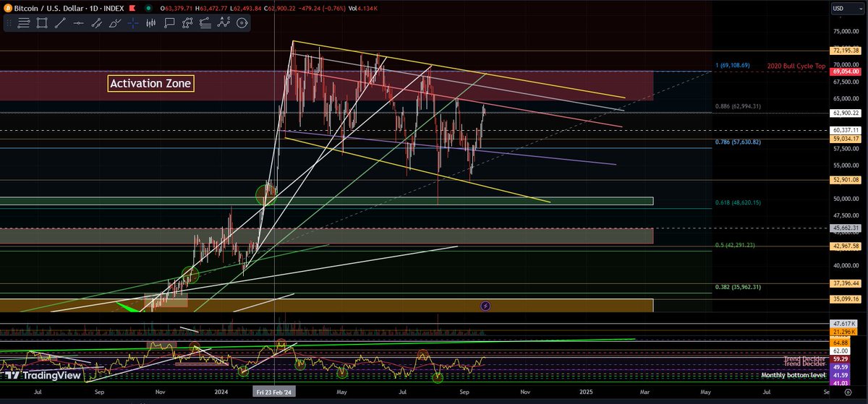Select the Rectangle drawing tool
This screenshot has width=868, height=404.
[42, 23]
